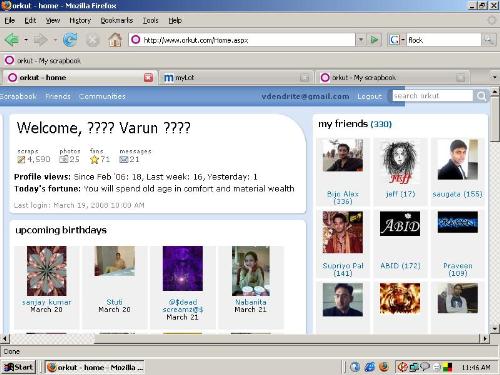Click the search magnifier in the Firefox search box

pyautogui.click(x=488, y=40)
